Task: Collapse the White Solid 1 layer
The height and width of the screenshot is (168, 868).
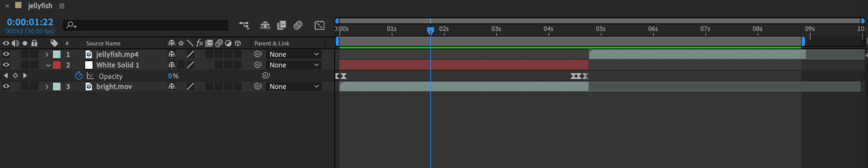Action: pos(48,65)
